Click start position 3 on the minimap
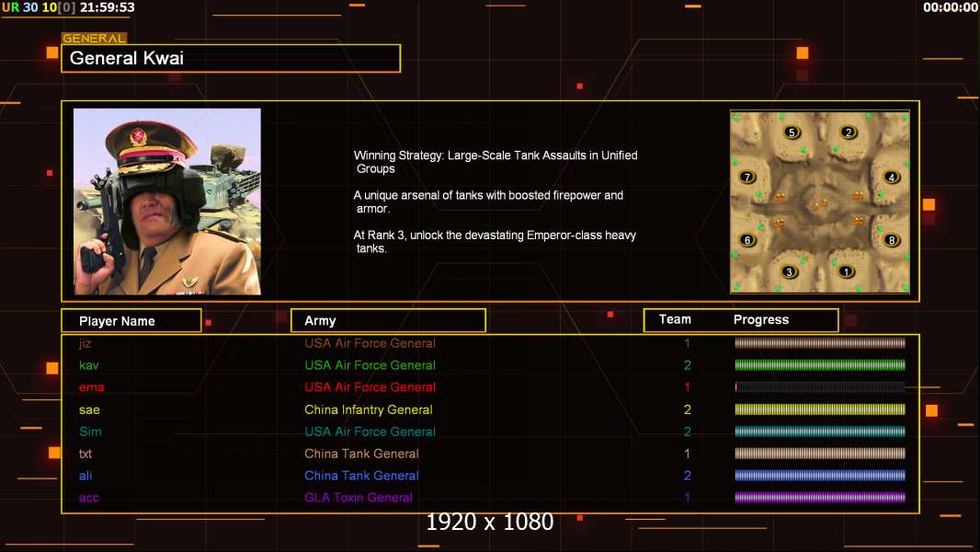The width and height of the screenshot is (980, 552). coord(790,272)
